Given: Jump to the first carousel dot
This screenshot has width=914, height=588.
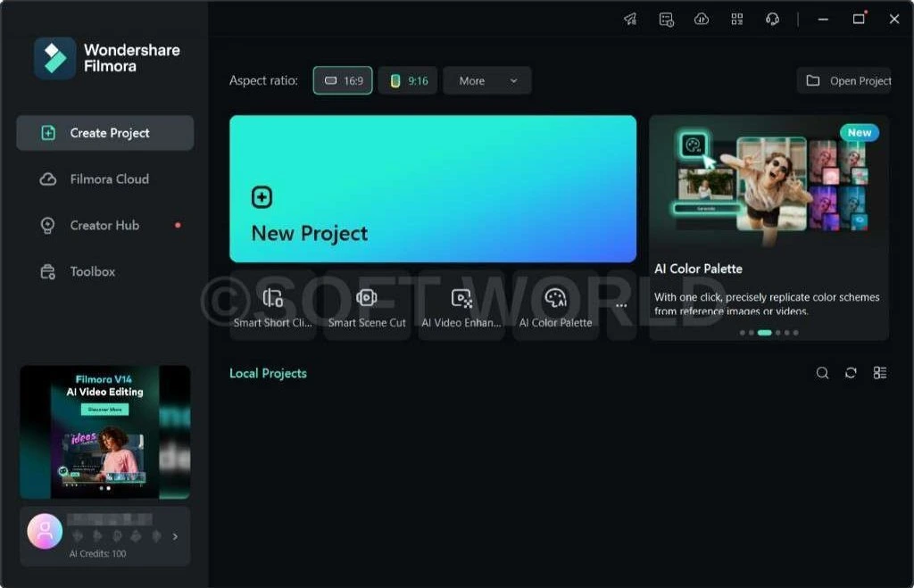Looking at the screenshot, I should [x=742, y=333].
